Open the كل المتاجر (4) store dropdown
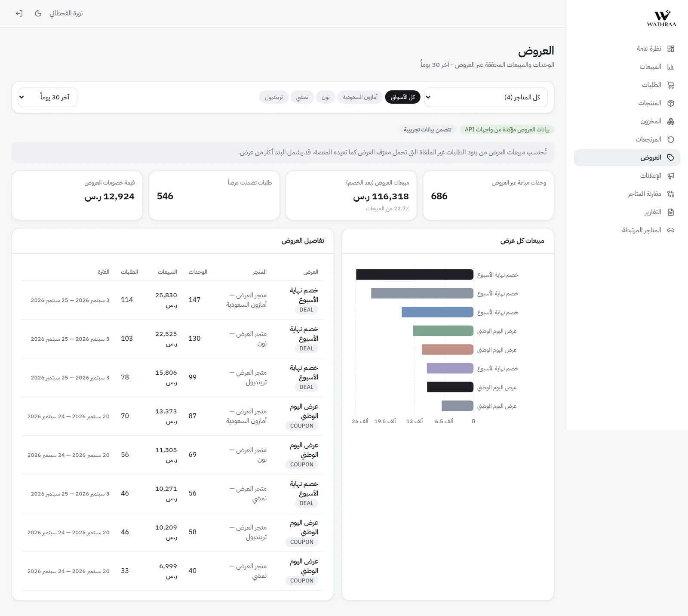The width and height of the screenshot is (688, 616). tap(486, 97)
